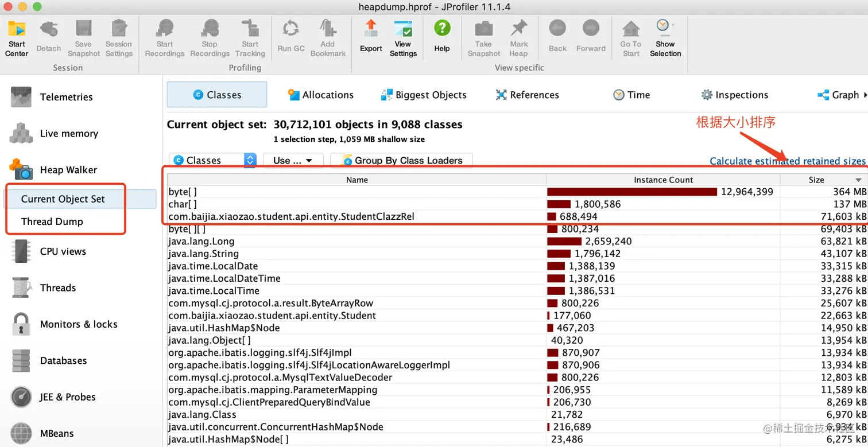This screenshot has height=447, width=868.
Task: Select the char[ ] class row
Action: click(x=517, y=204)
